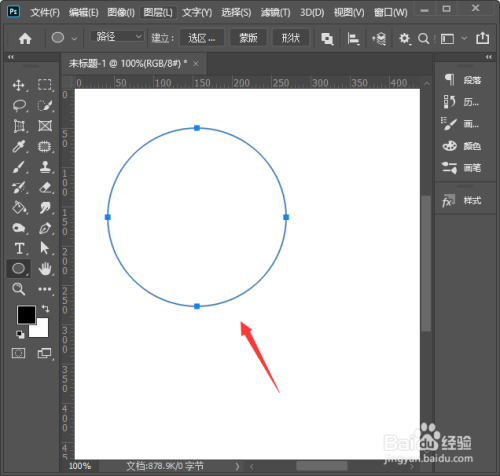Open the brush settings 画笔设置 panel

click(461, 124)
